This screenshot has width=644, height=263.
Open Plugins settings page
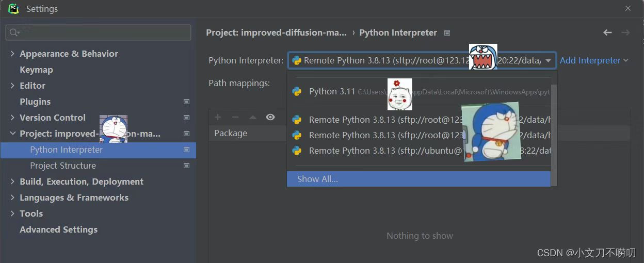coord(35,102)
